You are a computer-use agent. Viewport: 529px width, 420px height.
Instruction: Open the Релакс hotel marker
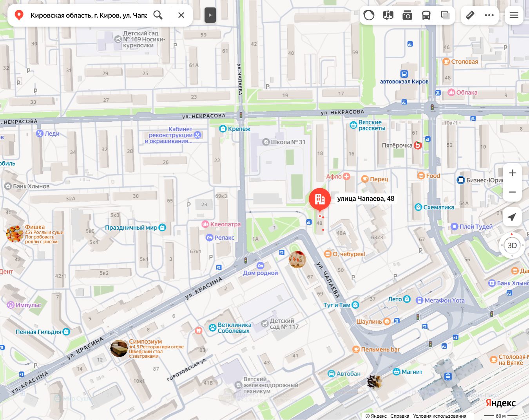pyautogui.click(x=209, y=238)
